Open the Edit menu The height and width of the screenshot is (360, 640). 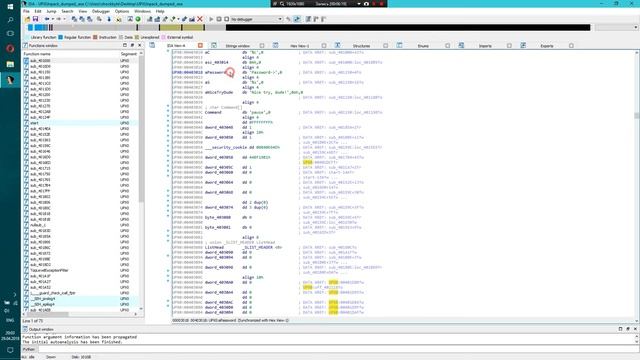(x=38, y=11)
